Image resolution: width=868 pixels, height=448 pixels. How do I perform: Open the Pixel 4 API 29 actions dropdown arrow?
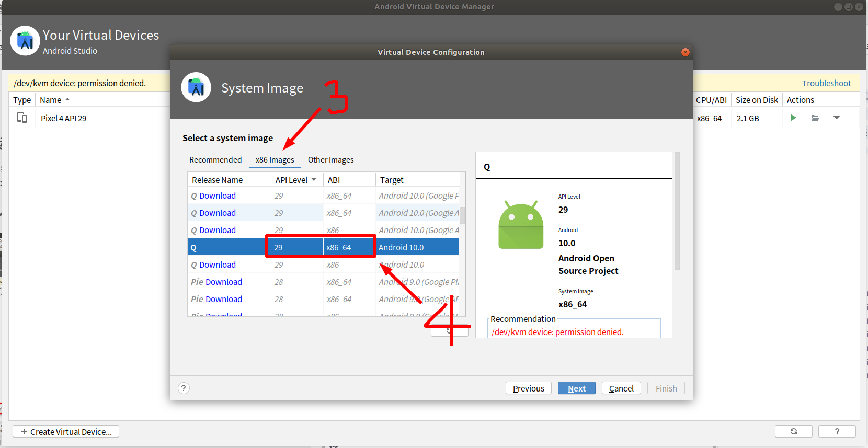(x=837, y=118)
